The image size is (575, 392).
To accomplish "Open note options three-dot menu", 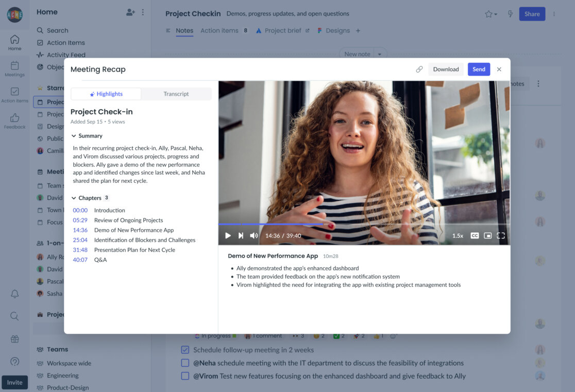I will pos(538,83).
